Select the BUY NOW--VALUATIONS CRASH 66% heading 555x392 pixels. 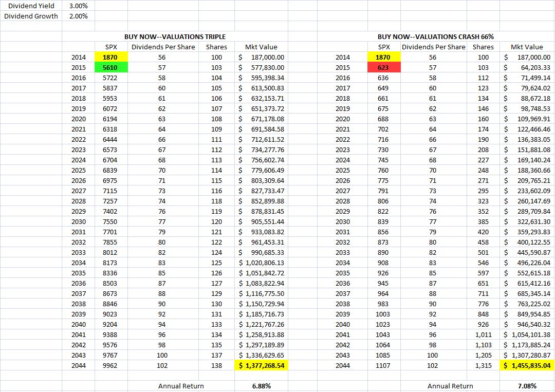pyautogui.click(x=435, y=37)
